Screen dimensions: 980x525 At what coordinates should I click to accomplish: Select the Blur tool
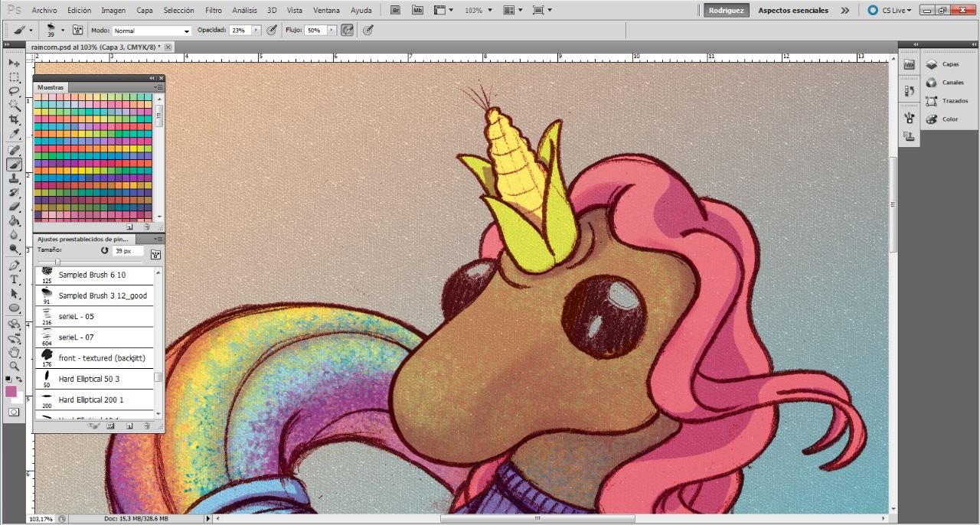tap(14, 235)
